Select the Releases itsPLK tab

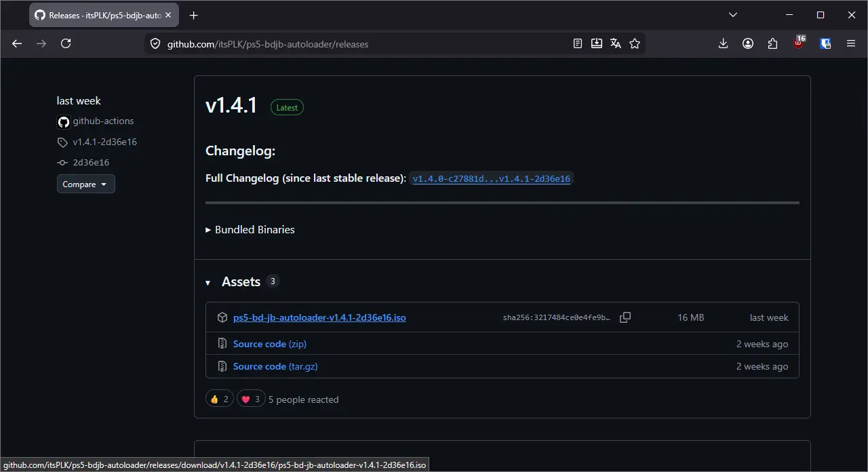coord(103,15)
